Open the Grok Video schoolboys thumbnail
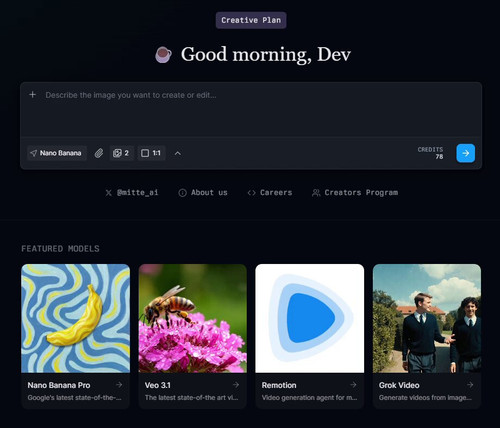Viewport: 500px width, 428px height. pos(427,318)
